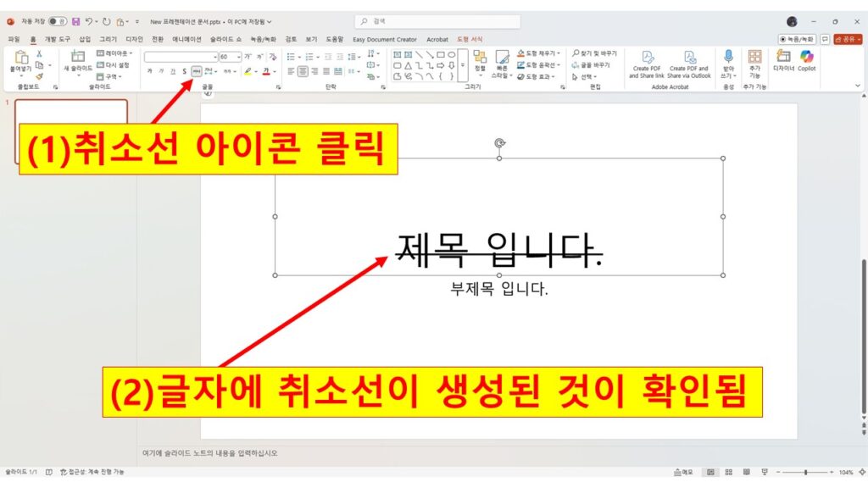This screenshot has width=868, height=488.
Task: Expand the font name combo box
Action: coord(214,57)
